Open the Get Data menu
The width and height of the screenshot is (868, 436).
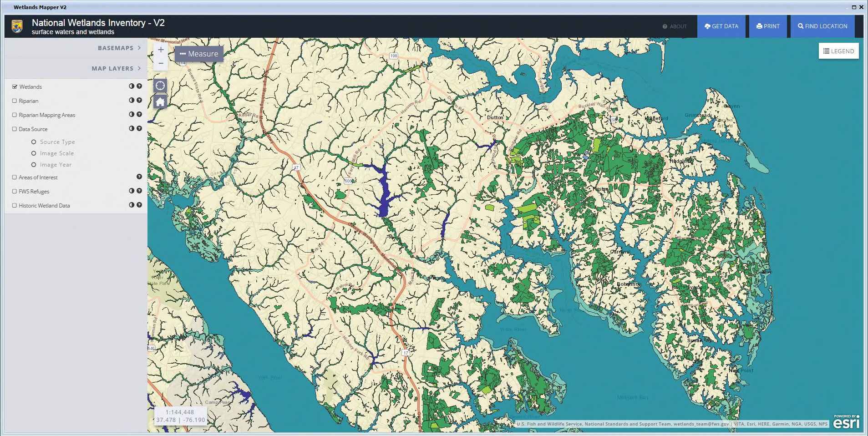click(x=721, y=26)
